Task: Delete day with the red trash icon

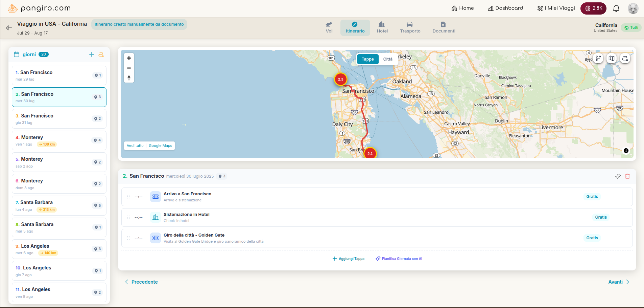Action: tap(627, 176)
